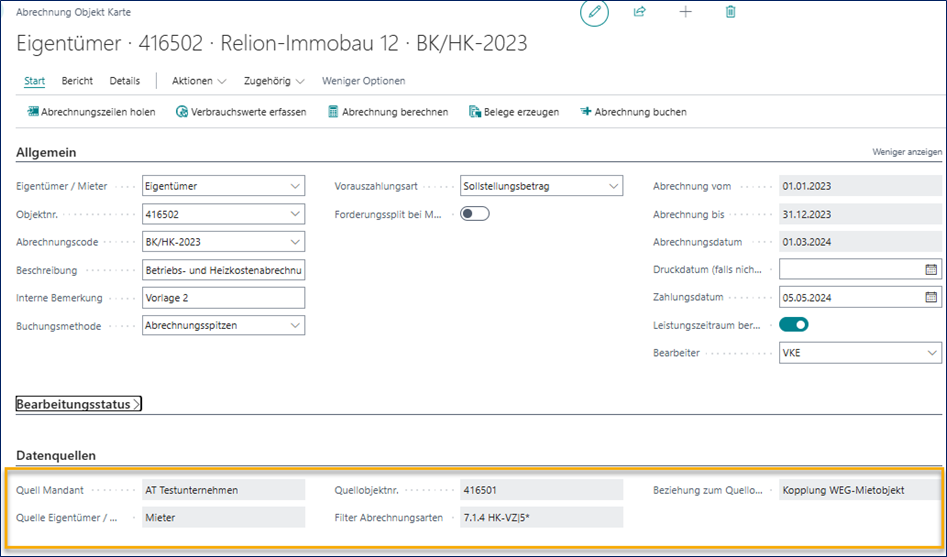
Task: Expand Bearbeitungsstatus section
Action: click(x=79, y=404)
